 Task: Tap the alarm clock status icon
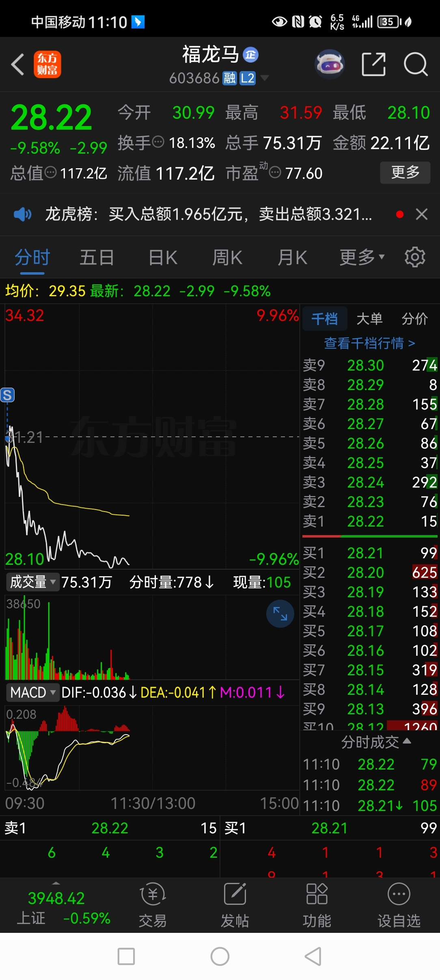click(315, 22)
